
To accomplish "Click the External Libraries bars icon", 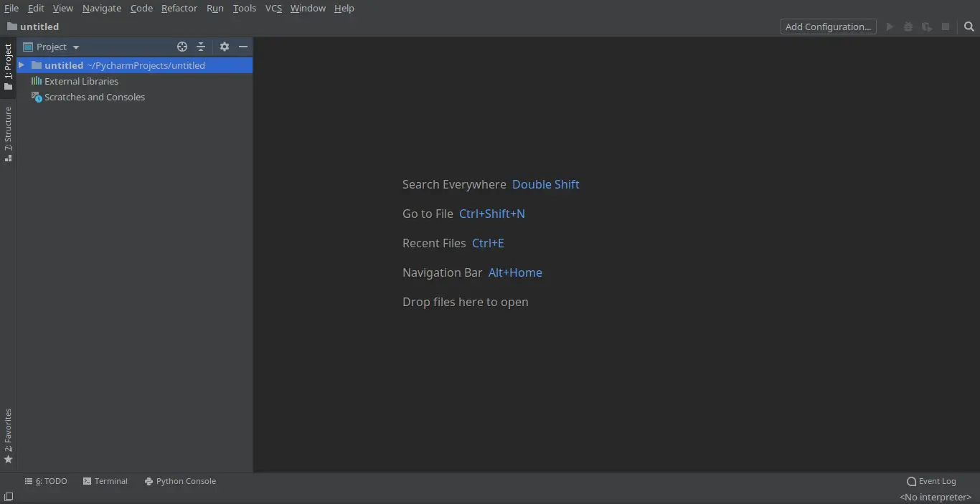I will 37,81.
